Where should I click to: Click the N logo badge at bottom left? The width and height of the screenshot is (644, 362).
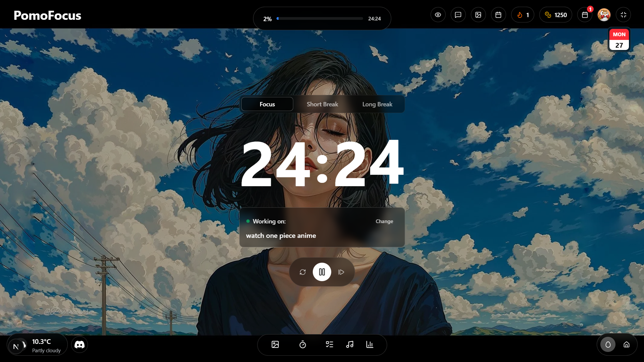click(x=16, y=347)
